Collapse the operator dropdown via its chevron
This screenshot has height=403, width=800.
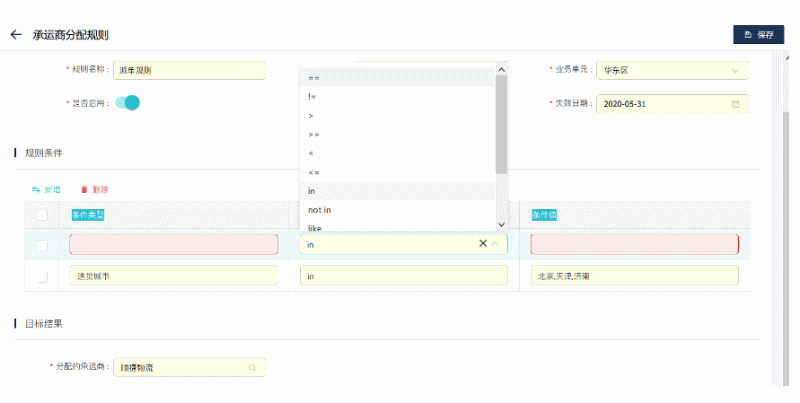pos(498,244)
